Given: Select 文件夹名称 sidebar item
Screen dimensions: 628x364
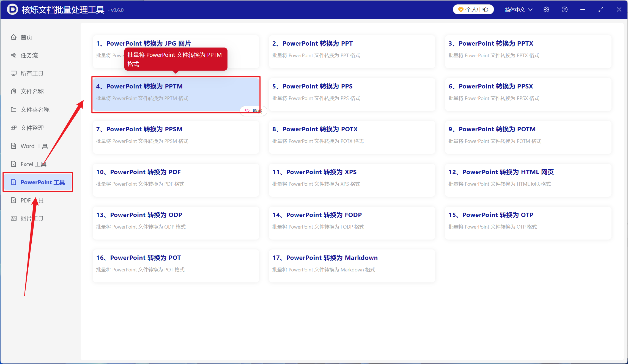Looking at the screenshot, I should 37,110.
